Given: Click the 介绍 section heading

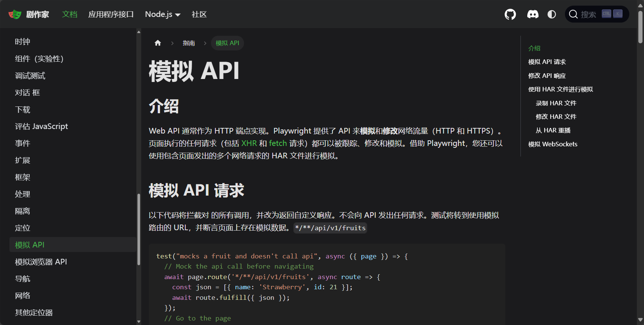Looking at the screenshot, I should (164, 106).
